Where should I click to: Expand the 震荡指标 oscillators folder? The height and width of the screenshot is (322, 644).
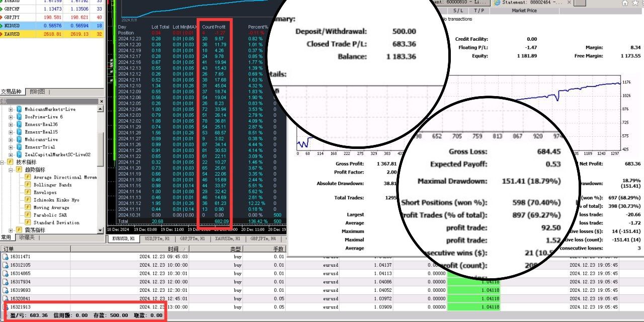coord(11,230)
